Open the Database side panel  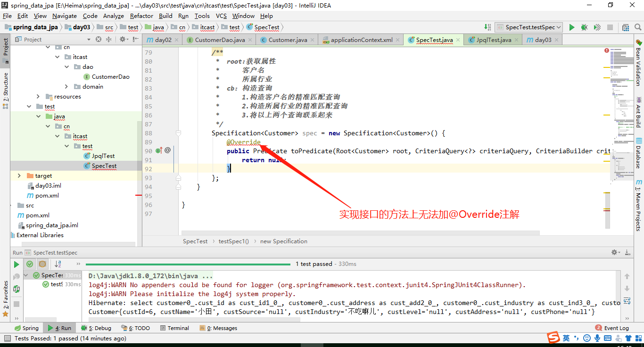[x=639, y=153]
